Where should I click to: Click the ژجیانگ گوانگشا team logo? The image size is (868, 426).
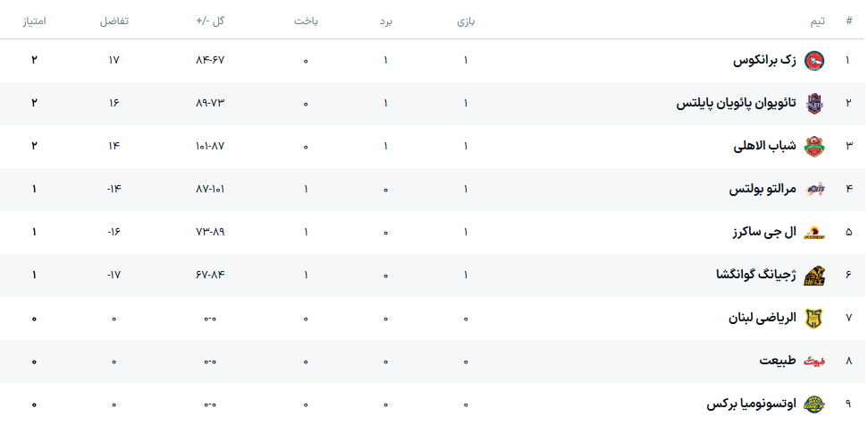(x=814, y=276)
